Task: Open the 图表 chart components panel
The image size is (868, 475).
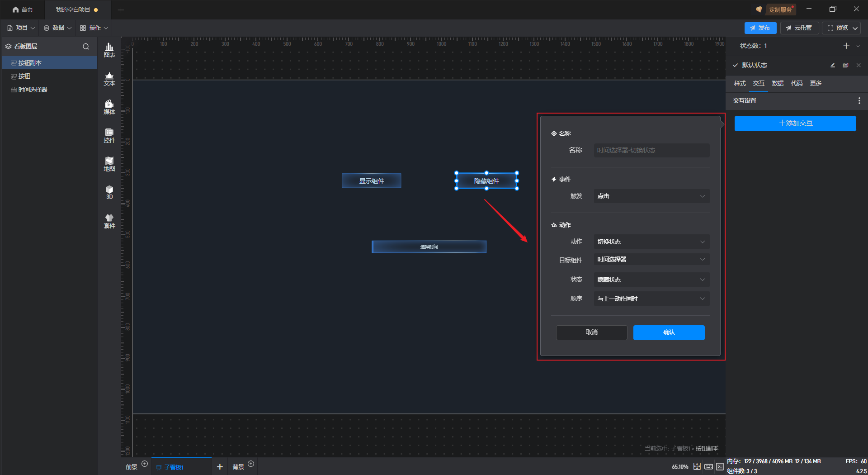Action: click(109, 50)
